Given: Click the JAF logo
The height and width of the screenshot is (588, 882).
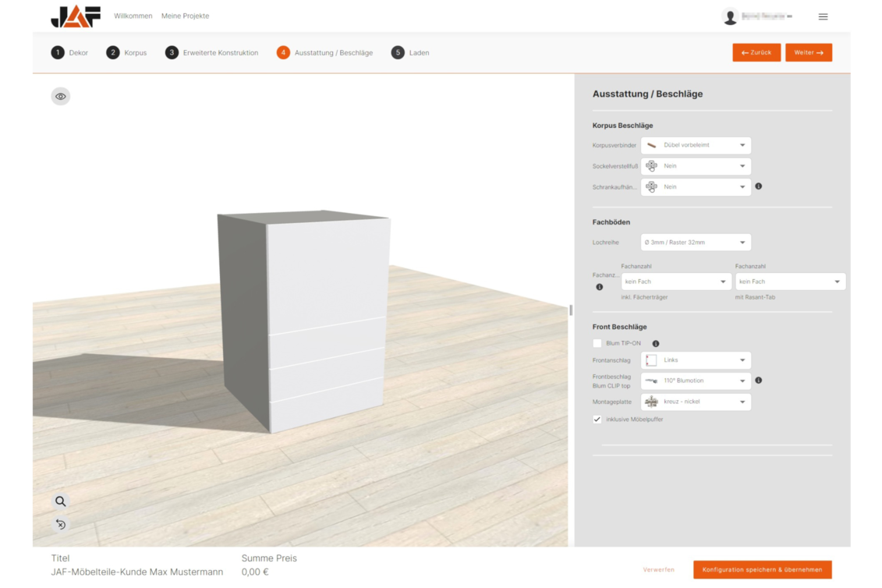Looking at the screenshot, I should 76,16.
